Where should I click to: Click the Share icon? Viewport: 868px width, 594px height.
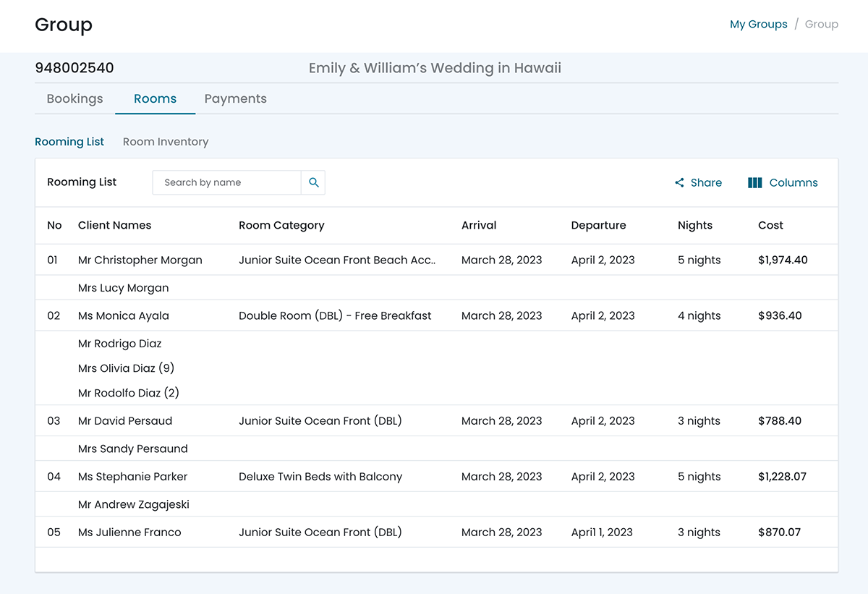tap(679, 183)
